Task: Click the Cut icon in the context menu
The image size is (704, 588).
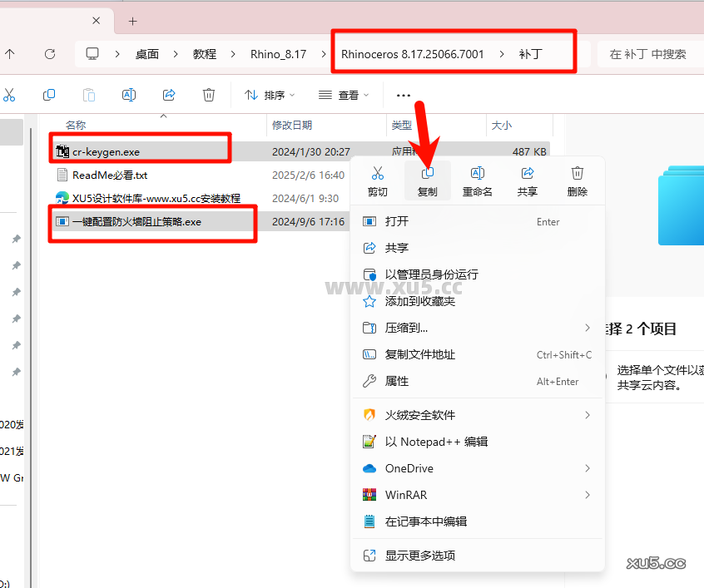Action: [x=377, y=175]
